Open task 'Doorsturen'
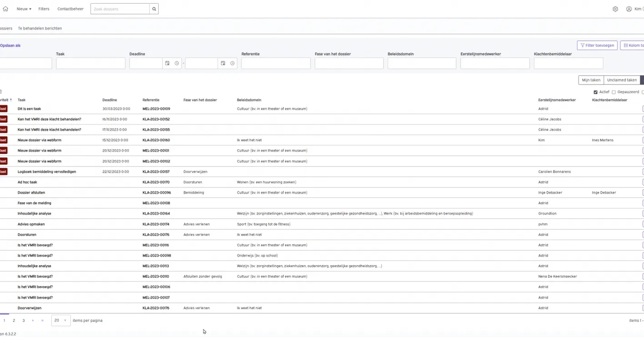This screenshot has width=644, height=337. (27, 235)
